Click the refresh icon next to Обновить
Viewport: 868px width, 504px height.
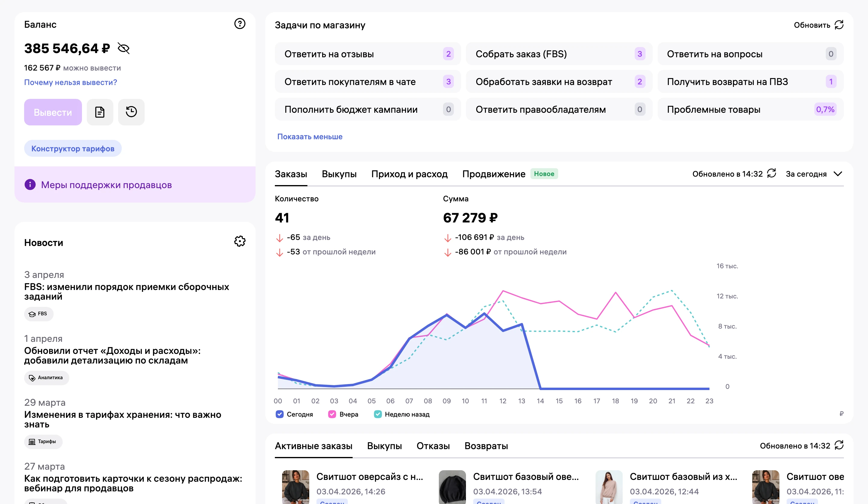click(839, 25)
